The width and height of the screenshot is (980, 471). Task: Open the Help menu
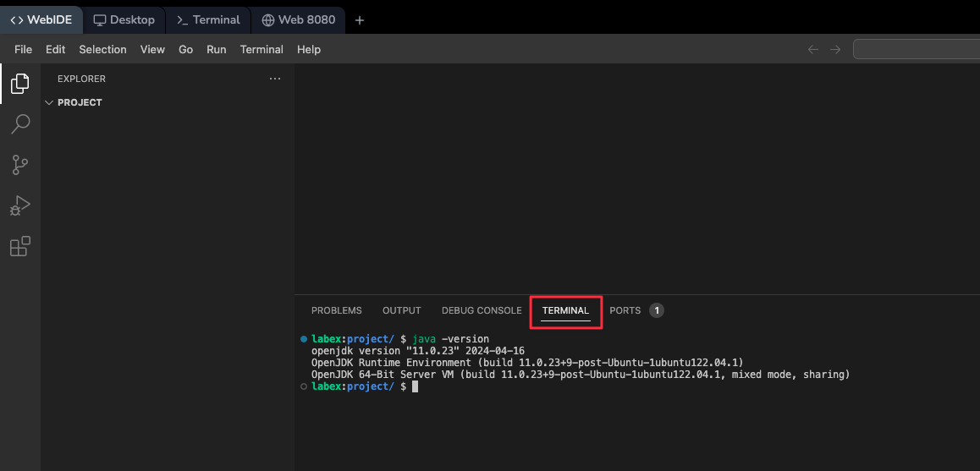tap(309, 49)
